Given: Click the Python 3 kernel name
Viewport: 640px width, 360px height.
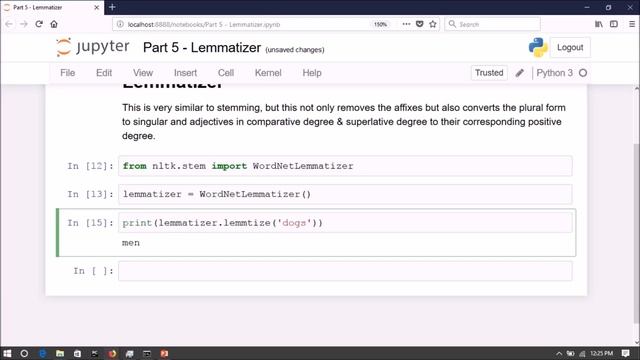Looking at the screenshot, I should [554, 73].
